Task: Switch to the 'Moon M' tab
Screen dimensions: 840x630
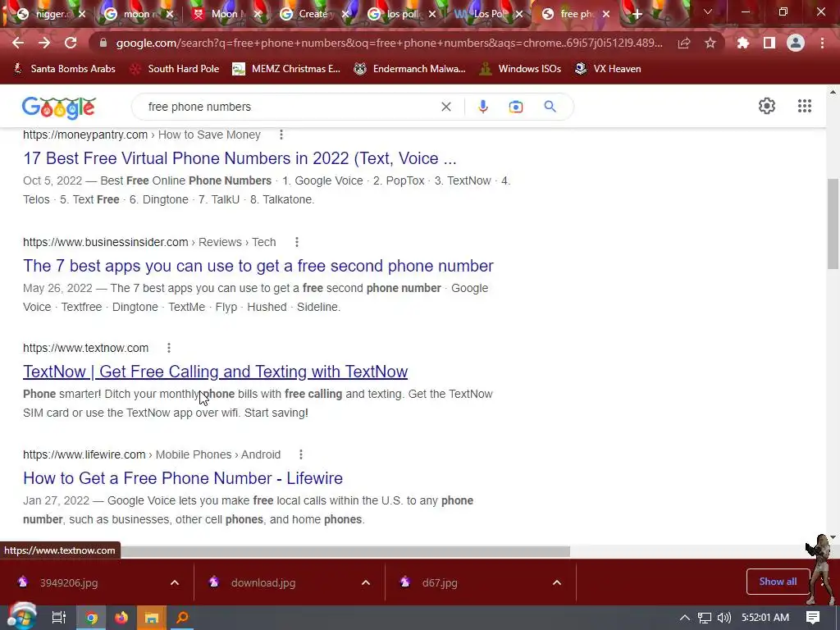Action: pos(225,15)
